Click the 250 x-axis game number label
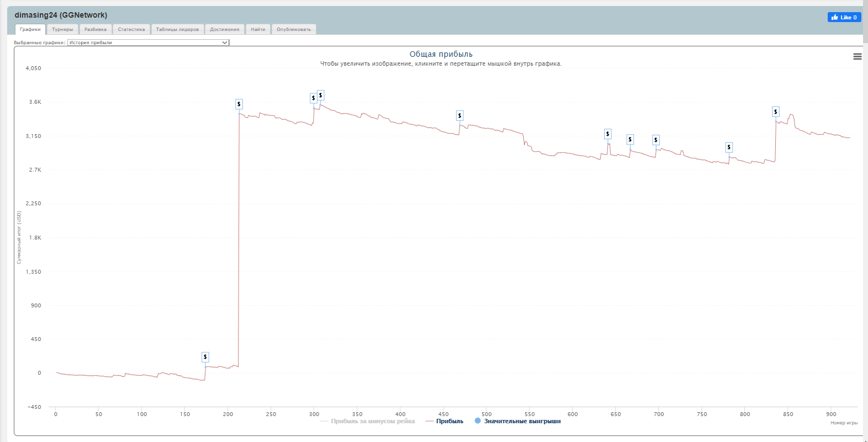Image resolution: width=868 pixels, height=442 pixels. click(271, 414)
